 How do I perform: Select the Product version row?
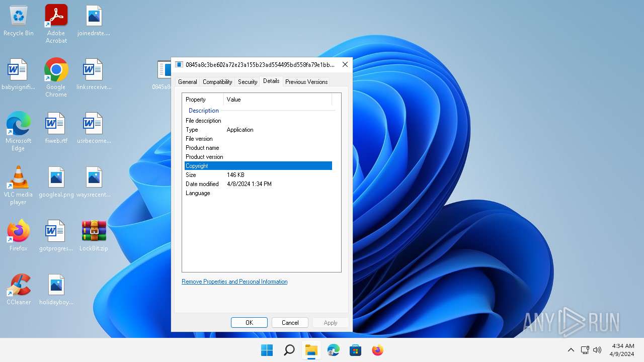coord(258,157)
